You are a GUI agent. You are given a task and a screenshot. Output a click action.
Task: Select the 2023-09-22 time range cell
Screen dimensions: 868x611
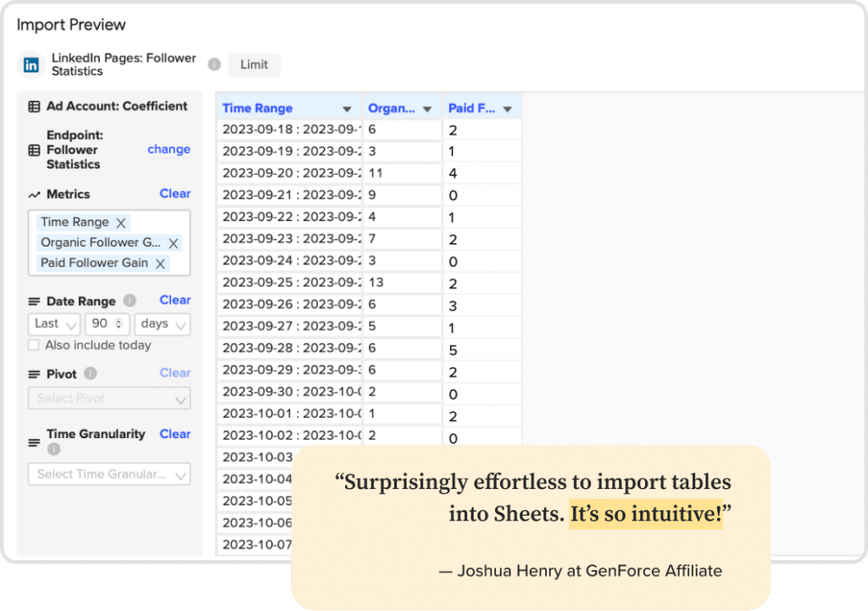(289, 217)
